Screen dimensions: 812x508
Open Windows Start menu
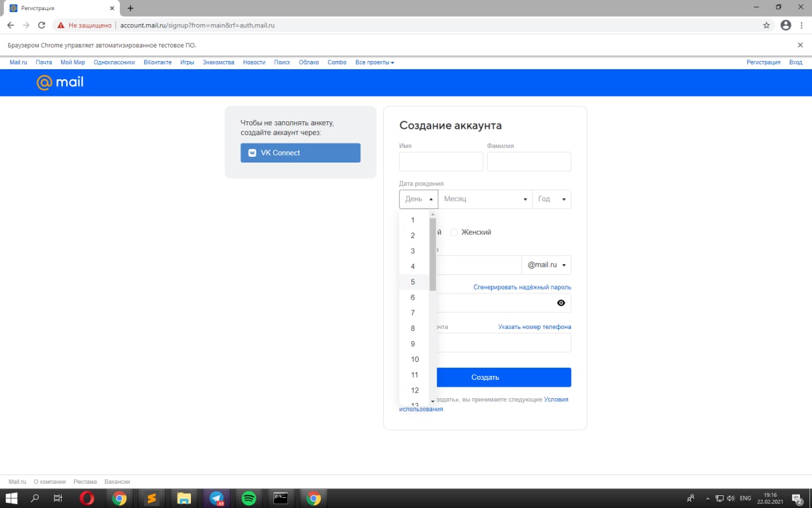(11, 498)
